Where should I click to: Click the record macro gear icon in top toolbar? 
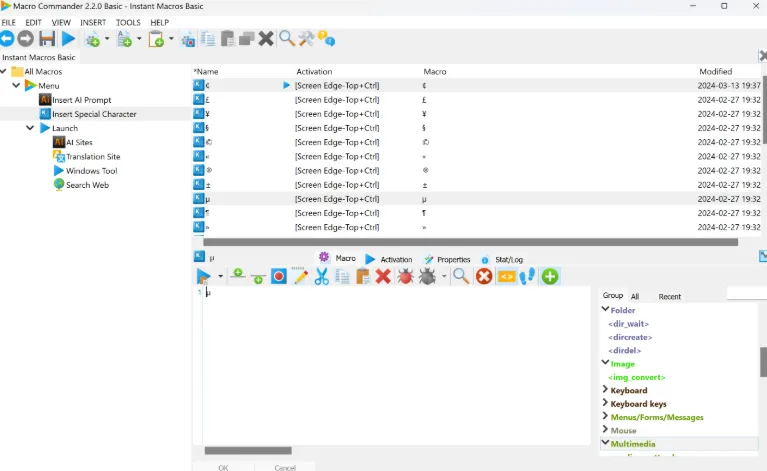pyautogui.click(x=188, y=40)
